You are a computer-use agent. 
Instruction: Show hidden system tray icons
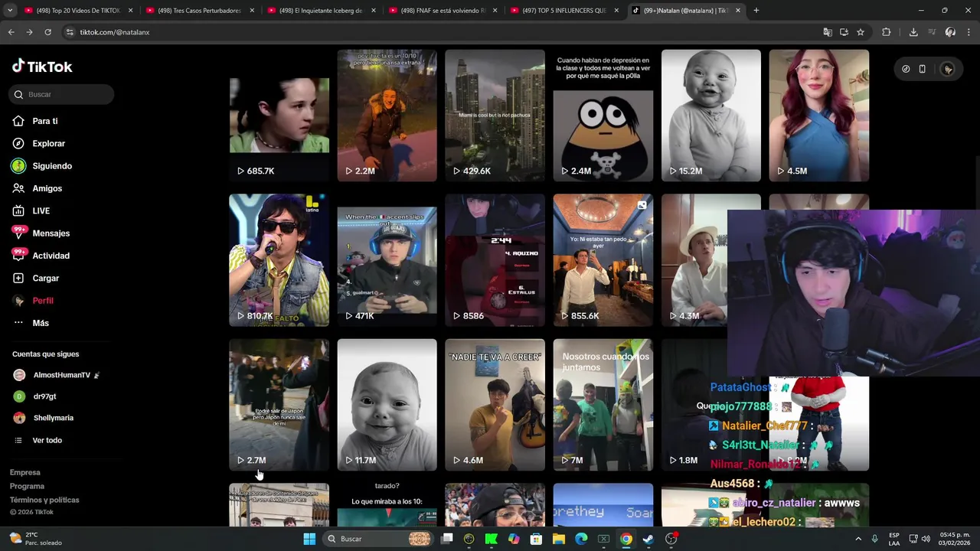[857, 539]
